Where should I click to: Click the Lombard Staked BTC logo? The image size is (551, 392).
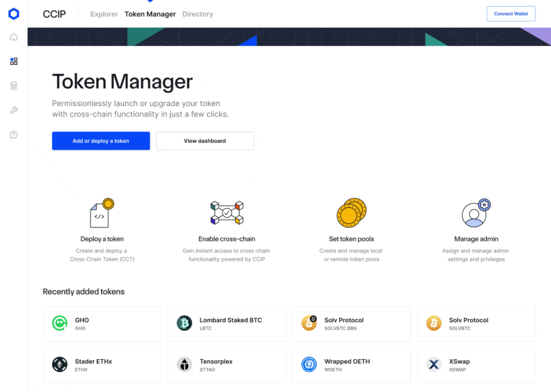point(184,323)
